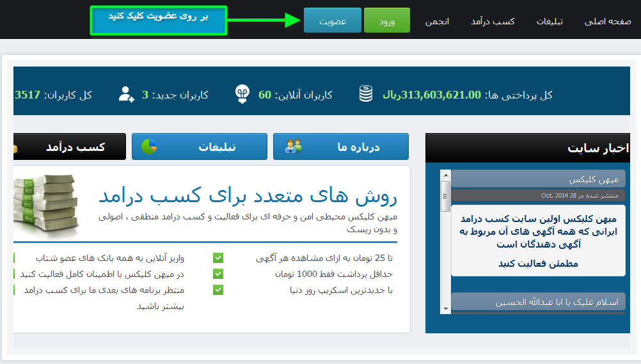Click the lightbulb icon for online users

242,94
